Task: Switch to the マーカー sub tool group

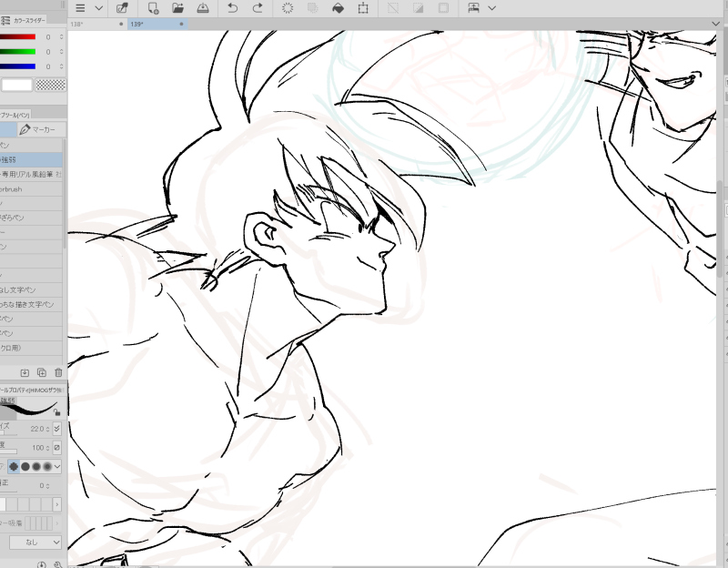Action: point(41,129)
